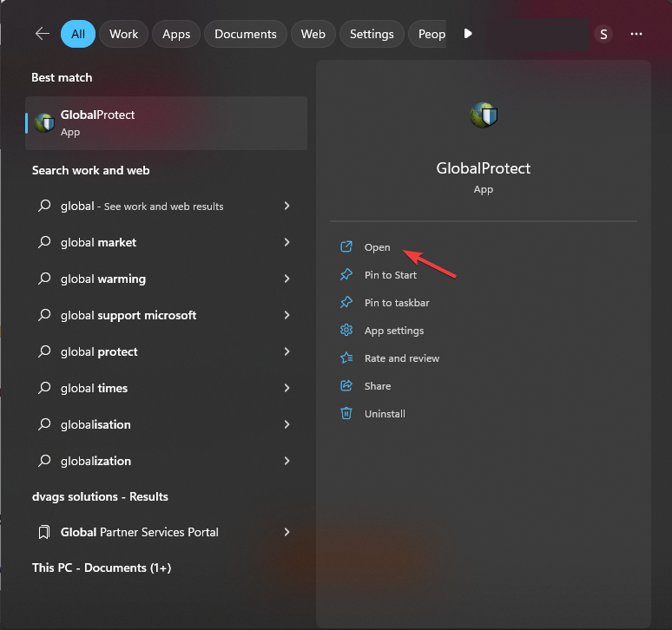Click the Rate and review star icon
Image resolution: width=672 pixels, height=630 pixels.
pos(346,358)
